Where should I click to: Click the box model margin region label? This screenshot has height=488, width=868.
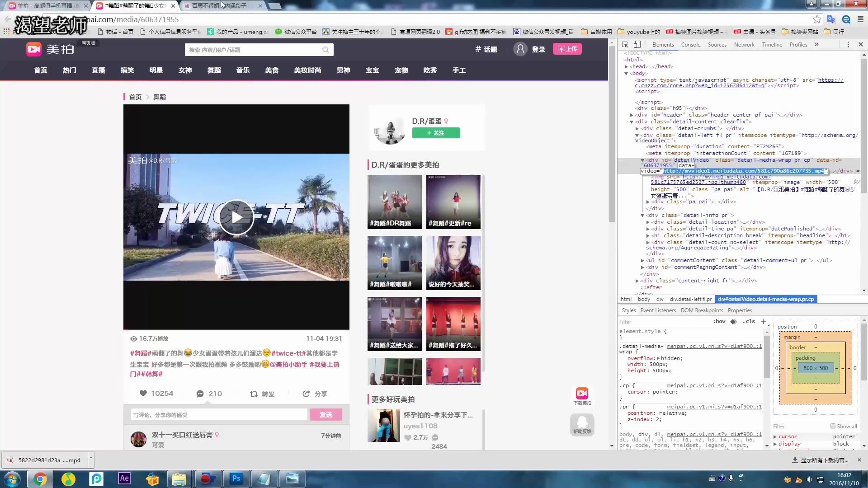[792, 337]
